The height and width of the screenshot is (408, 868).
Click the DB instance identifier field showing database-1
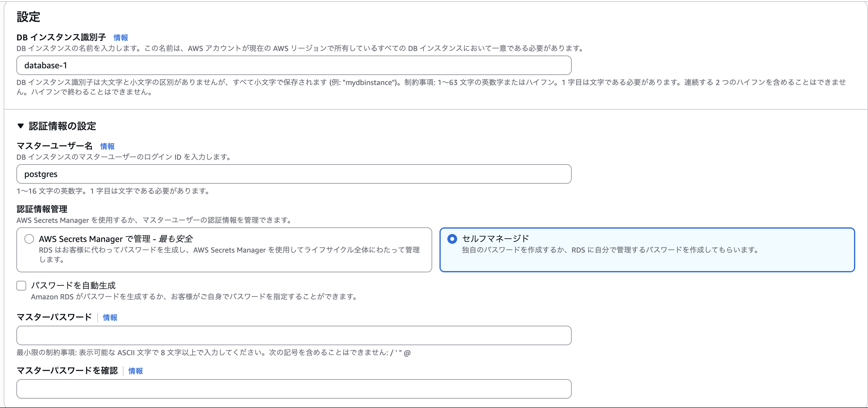tap(293, 65)
